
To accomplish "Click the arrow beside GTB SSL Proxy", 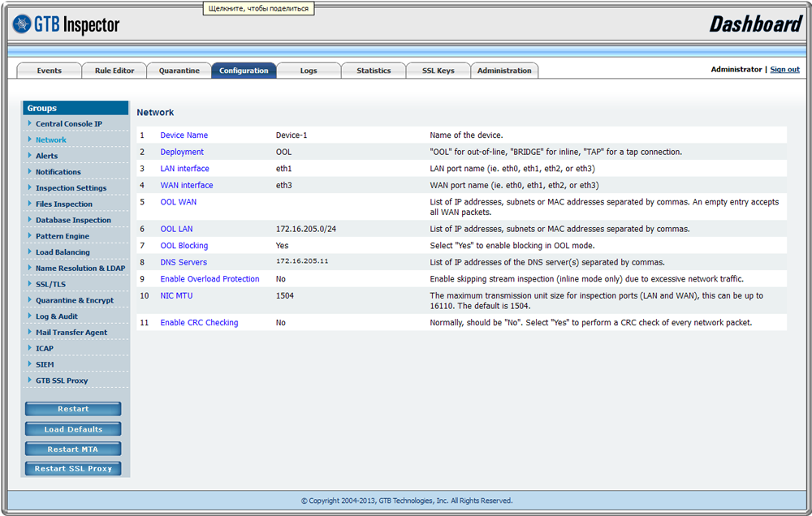I will pyautogui.click(x=29, y=380).
